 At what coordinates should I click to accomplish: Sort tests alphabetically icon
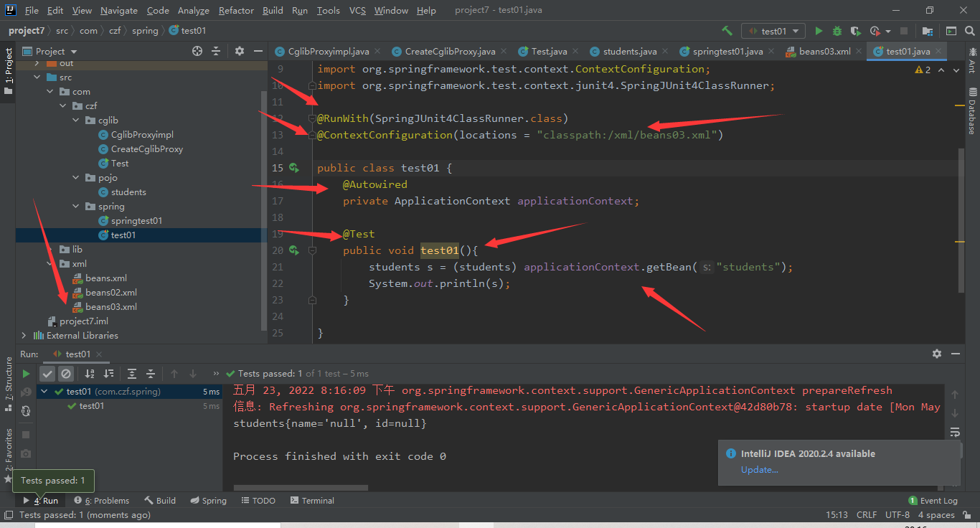90,373
